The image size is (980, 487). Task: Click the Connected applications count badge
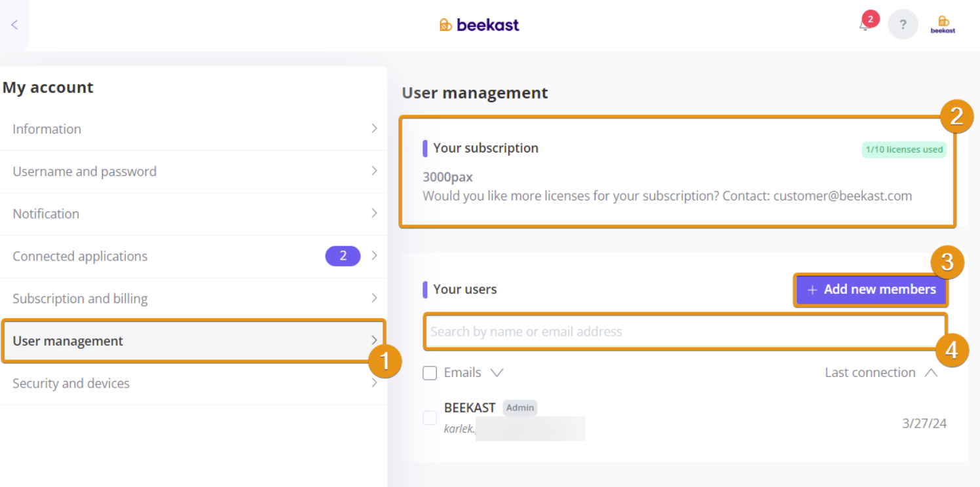pyautogui.click(x=343, y=256)
